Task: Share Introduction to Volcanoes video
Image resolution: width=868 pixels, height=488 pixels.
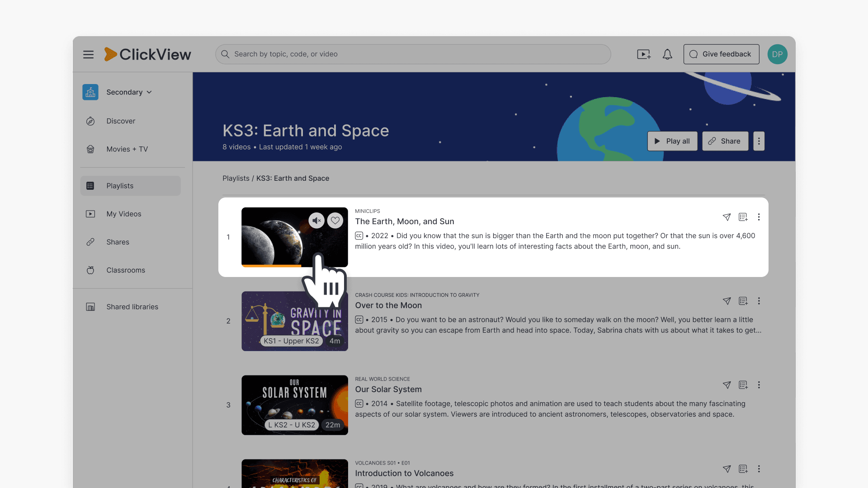Action: [726, 469]
